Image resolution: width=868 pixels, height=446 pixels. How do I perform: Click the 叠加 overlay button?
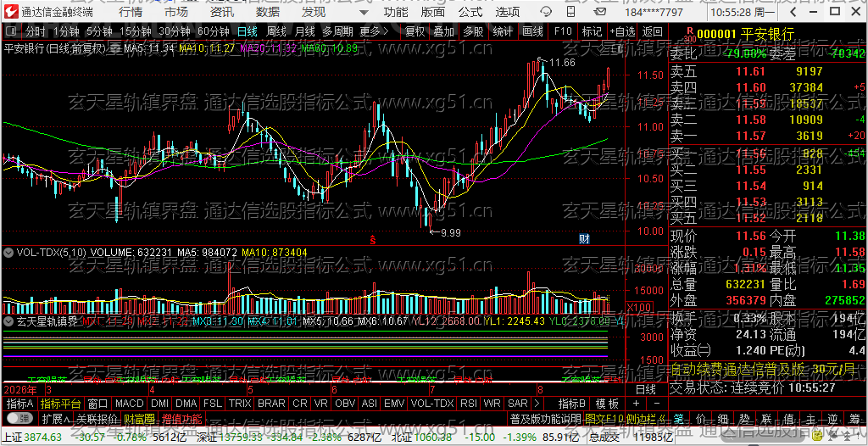click(444, 31)
